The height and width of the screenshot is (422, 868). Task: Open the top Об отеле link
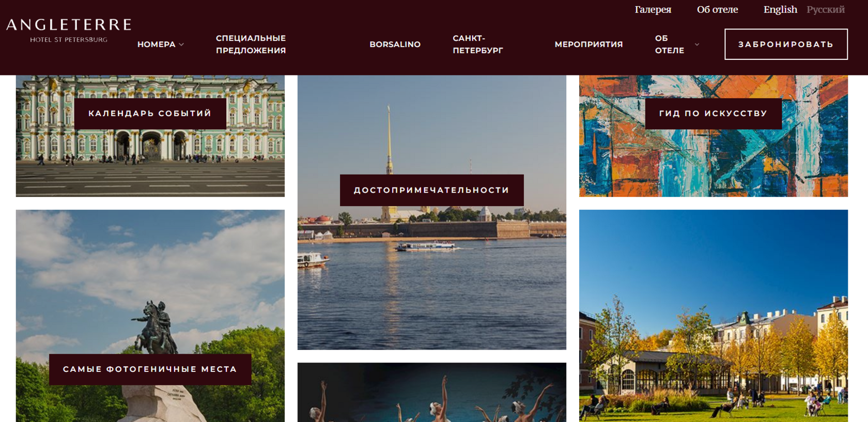coord(717,9)
